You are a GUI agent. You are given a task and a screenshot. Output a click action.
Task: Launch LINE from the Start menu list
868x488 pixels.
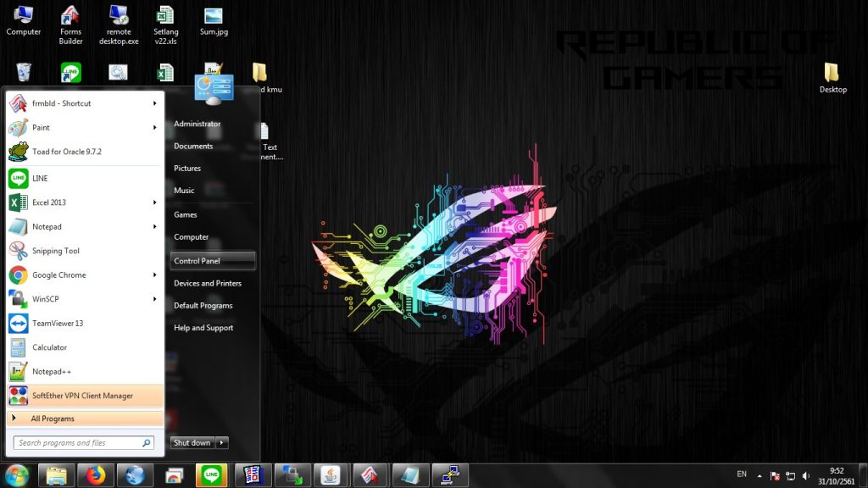(x=86, y=178)
